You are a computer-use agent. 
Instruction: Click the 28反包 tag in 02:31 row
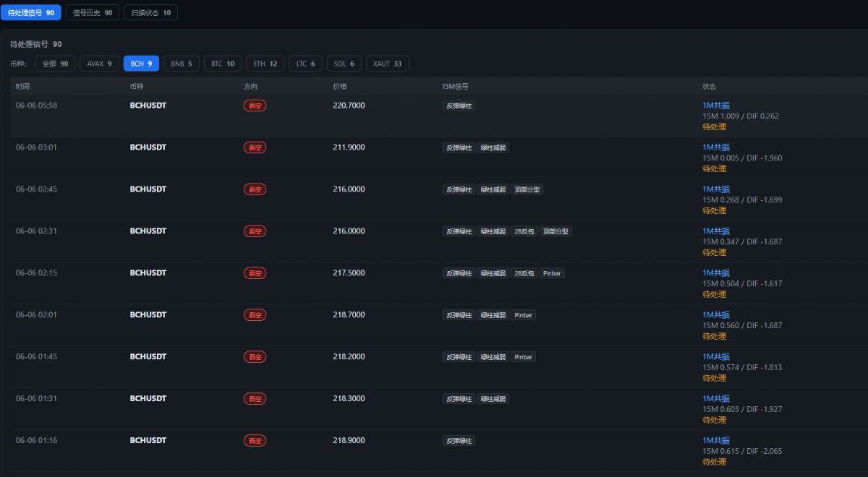524,231
